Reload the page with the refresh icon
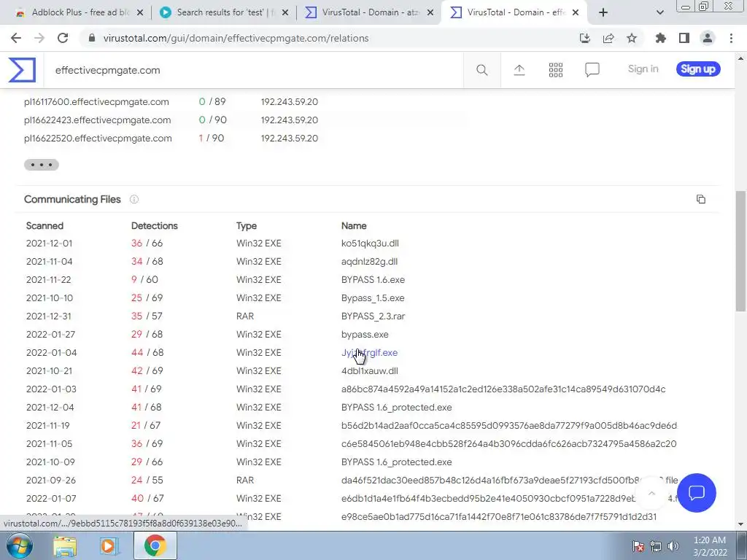This screenshot has height=560, width=747. 63,38
